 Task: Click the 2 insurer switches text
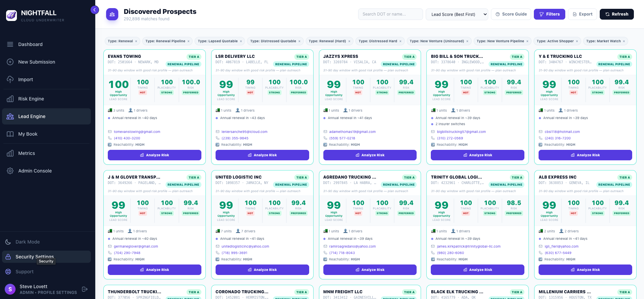point(450,124)
